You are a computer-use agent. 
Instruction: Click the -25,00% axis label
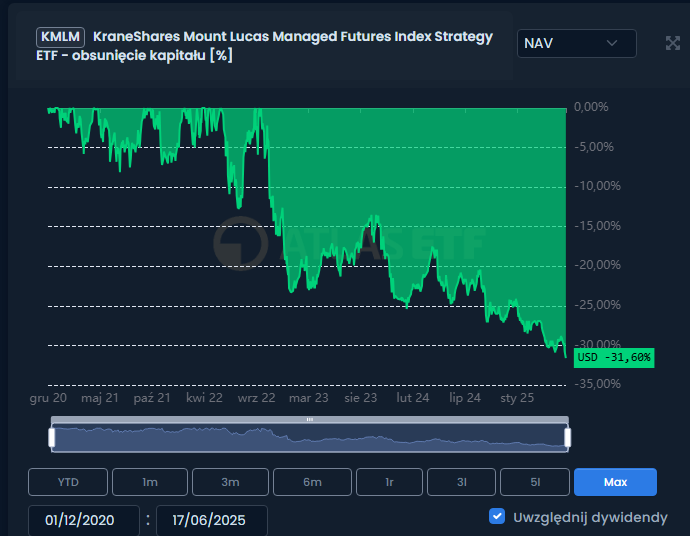point(598,305)
